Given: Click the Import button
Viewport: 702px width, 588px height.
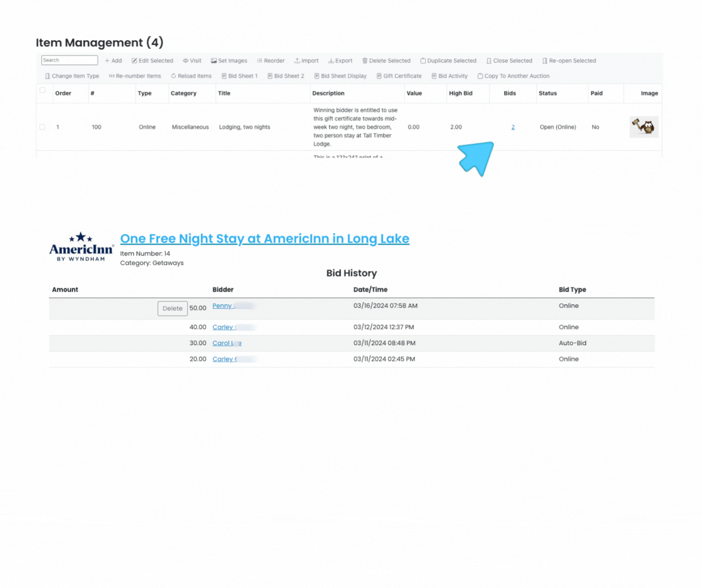Looking at the screenshot, I should click(x=306, y=61).
